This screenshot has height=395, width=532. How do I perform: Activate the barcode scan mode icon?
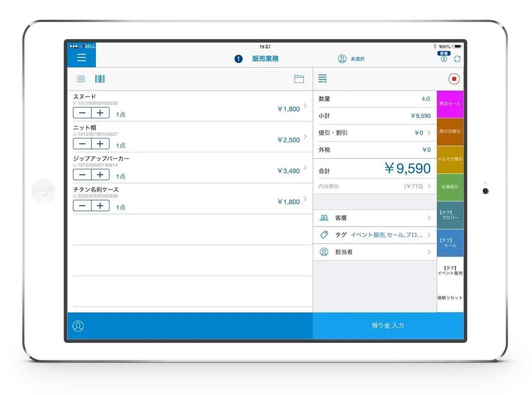[x=100, y=79]
